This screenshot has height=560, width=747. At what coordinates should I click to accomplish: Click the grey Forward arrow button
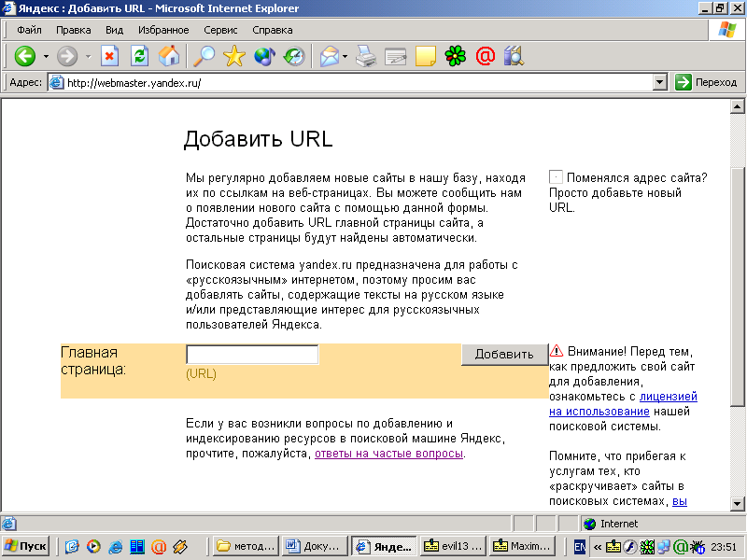(x=67, y=57)
